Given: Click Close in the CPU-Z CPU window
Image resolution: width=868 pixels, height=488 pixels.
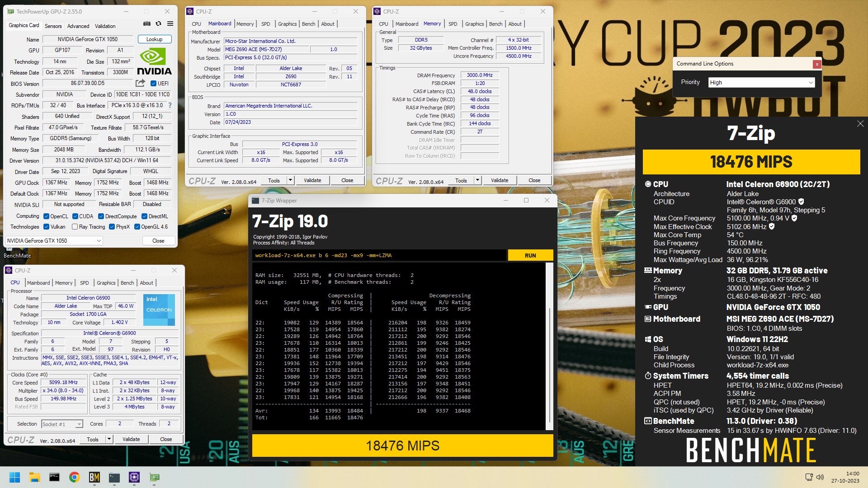Looking at the screenshot, I should (x=166, y=439).
